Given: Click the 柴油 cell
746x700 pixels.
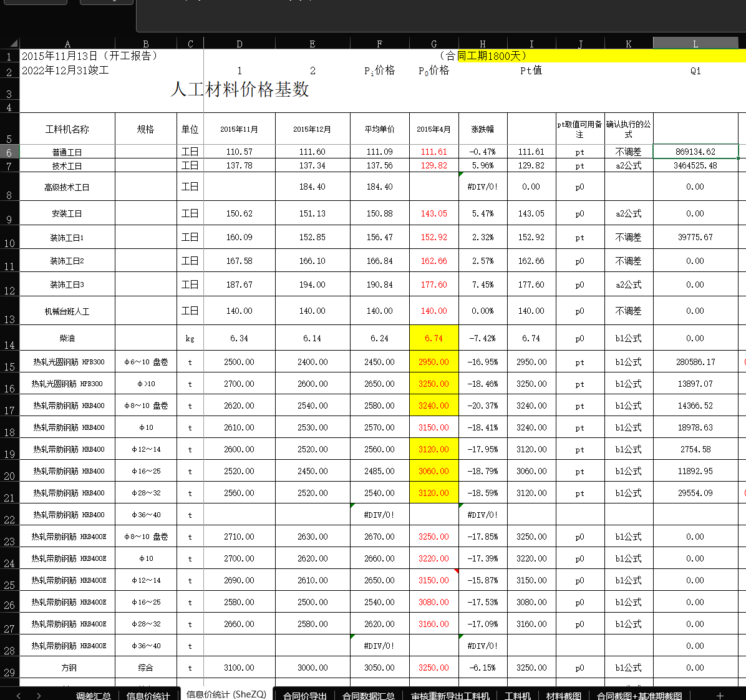Looking at the screenshot, I should (x=67, y=338).
